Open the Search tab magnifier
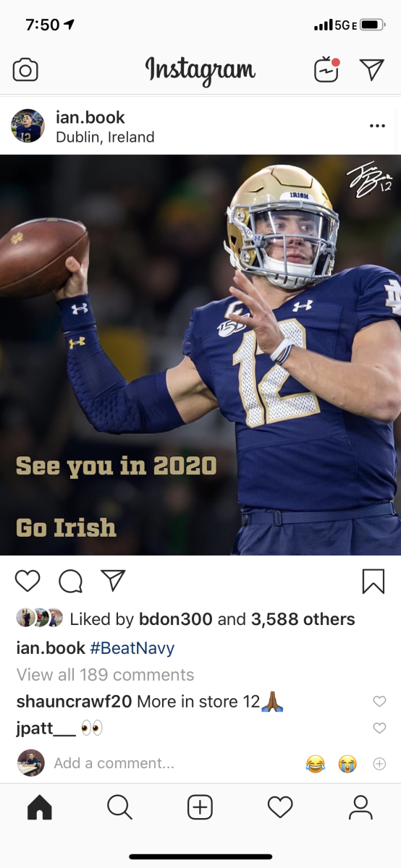Screen dimensions: 401x868 click(x=119, y=807)
